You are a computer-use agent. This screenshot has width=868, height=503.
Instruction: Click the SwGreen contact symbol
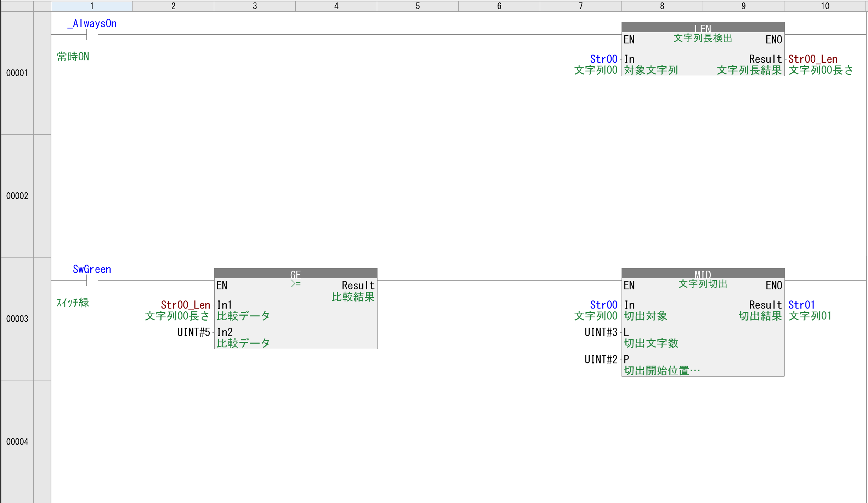[92, 281]
